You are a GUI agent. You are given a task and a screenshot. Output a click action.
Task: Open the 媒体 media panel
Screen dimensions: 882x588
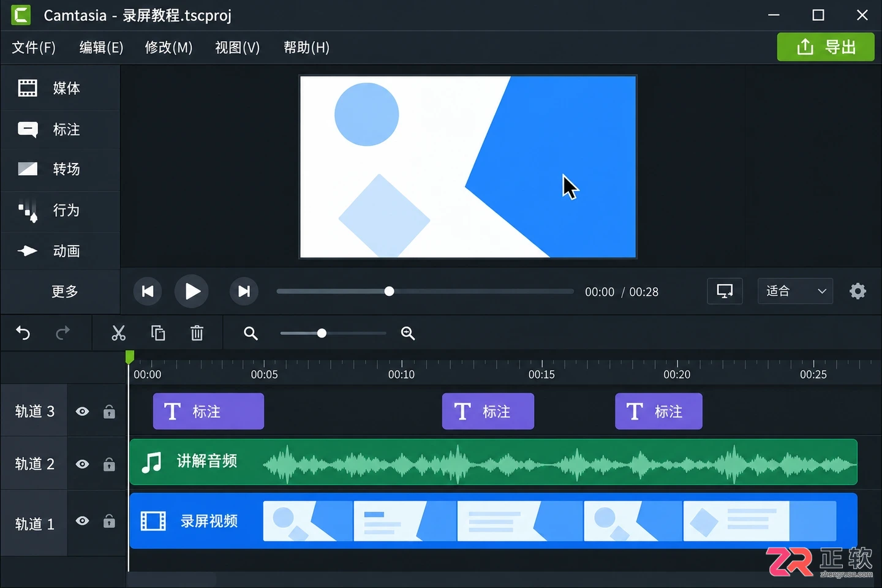(x=60, y=88)
